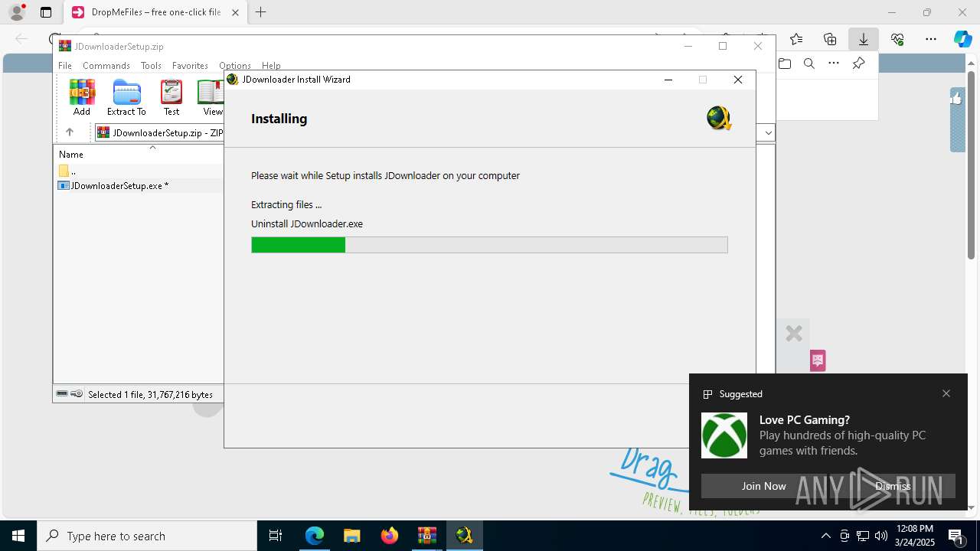Click the Edge profile avatar icon

point(17,12)
